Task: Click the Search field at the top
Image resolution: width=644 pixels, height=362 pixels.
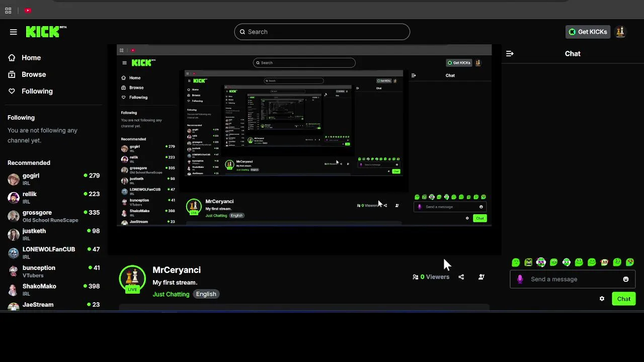Action: pos(322,32)
